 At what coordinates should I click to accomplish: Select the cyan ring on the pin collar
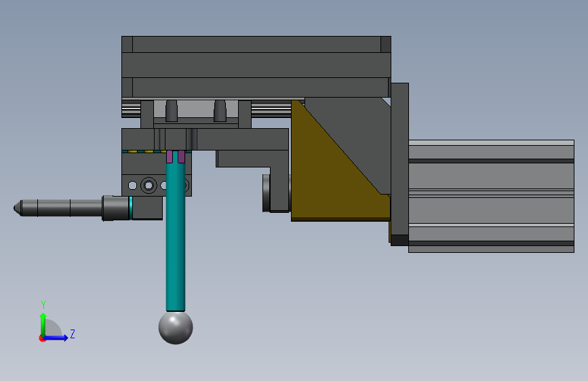(x=130, y=207)
